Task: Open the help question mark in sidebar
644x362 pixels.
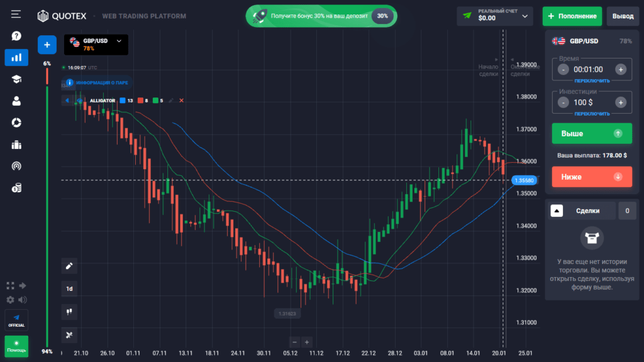Action: pyautogui.click(x=16, y=36)
